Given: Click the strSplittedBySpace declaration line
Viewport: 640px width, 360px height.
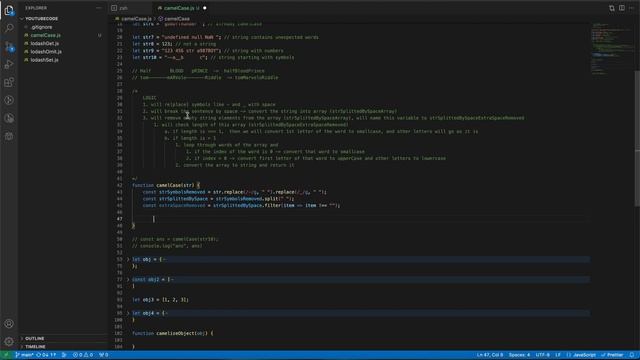Looking at the screenshot, I should pyautogui.click(x=218, y=199).
